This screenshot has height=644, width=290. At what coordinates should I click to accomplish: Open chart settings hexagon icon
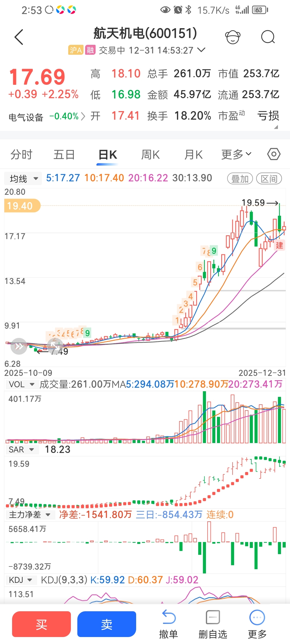tap(274, 154)
